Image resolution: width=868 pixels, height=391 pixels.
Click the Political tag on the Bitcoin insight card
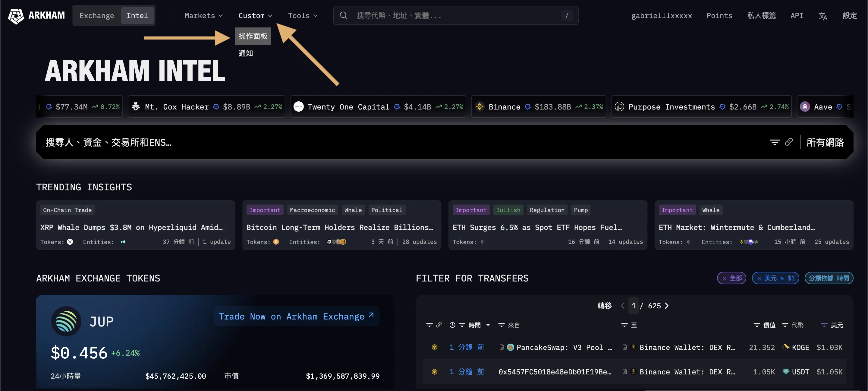click(386, 210)
